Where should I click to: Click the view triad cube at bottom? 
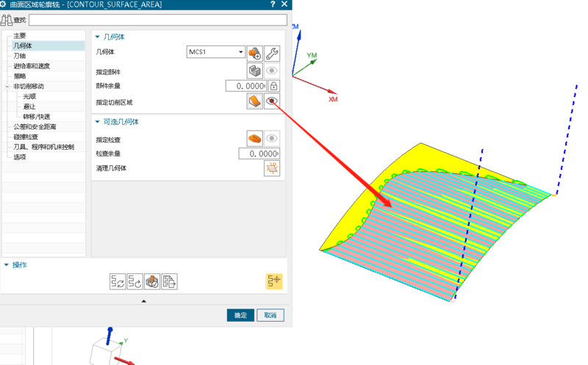click(105, 352)
